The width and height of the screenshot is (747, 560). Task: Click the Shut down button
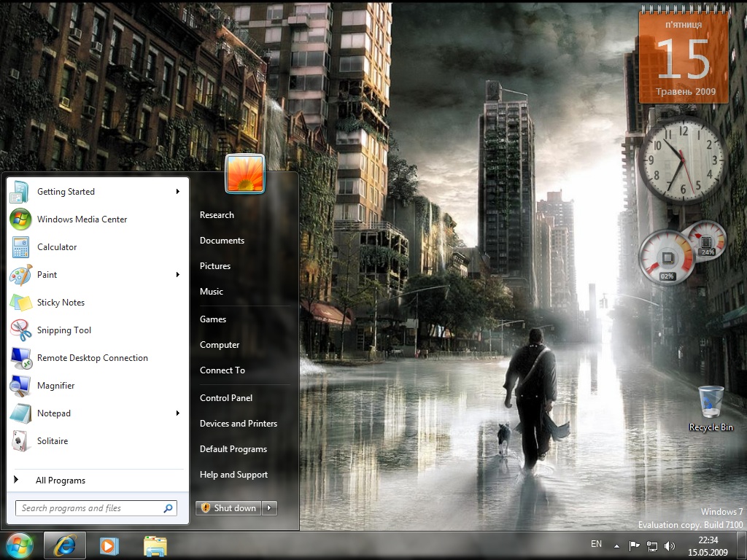229,508
